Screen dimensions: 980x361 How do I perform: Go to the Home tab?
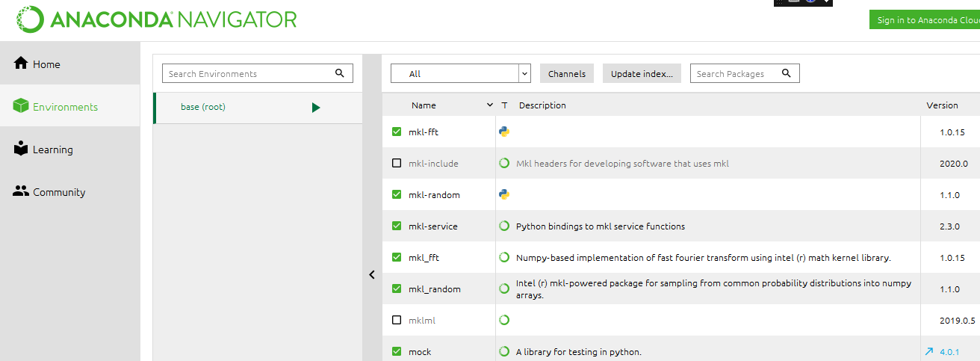pos(70,64)
